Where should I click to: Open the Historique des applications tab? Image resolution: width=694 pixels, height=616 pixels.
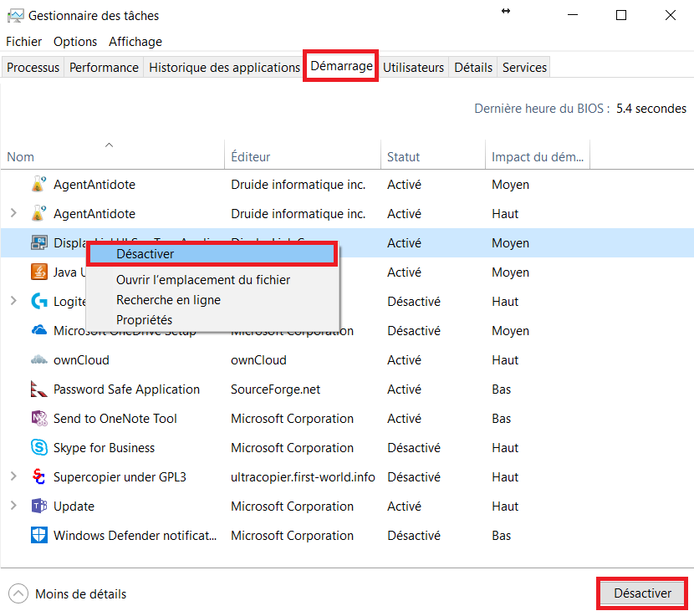[224, 67]
